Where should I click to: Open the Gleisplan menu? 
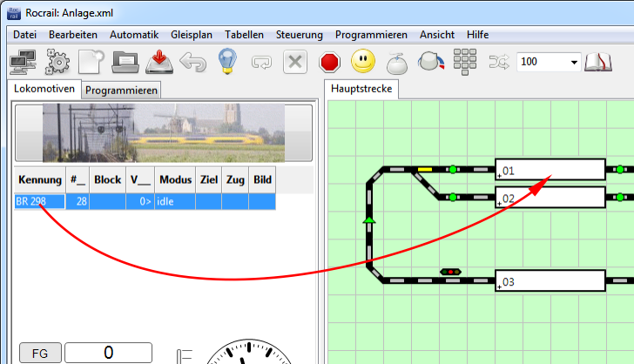(x=191, y=35)
